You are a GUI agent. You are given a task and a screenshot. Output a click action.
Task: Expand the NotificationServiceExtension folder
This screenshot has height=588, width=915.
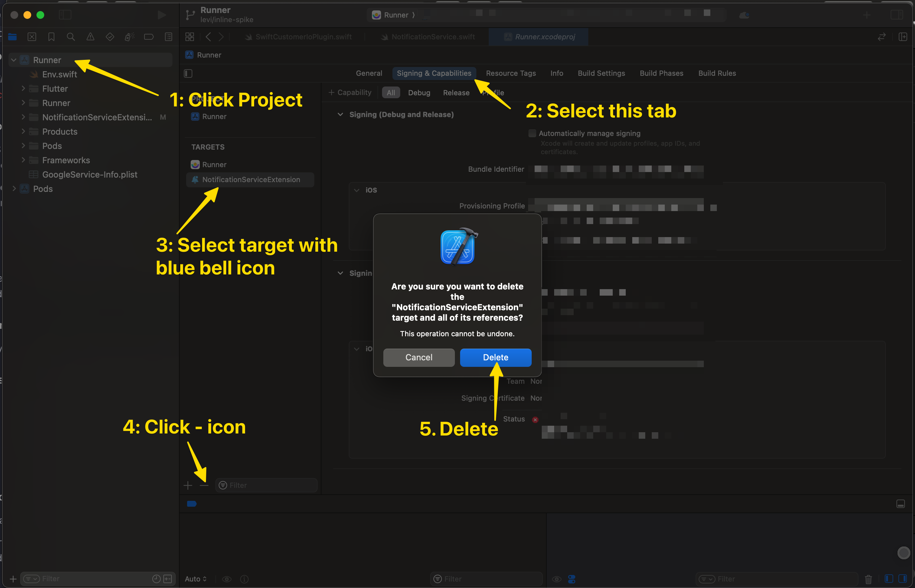(x=23, y=117)
